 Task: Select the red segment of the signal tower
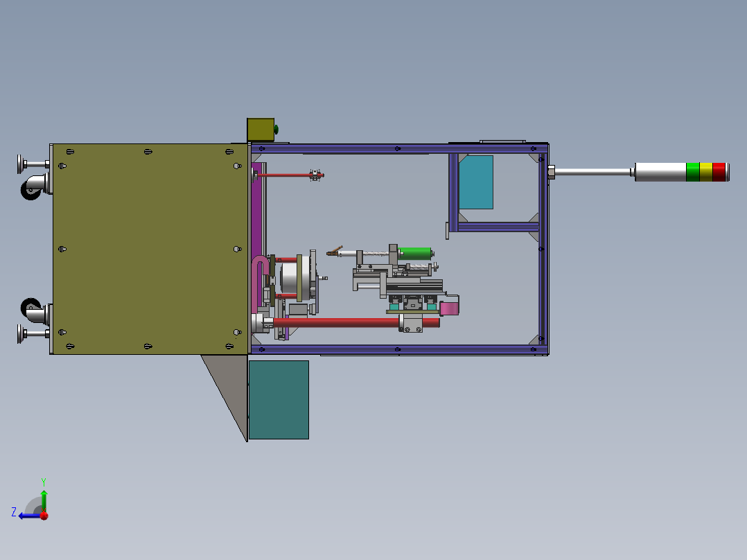click(719, 172)
